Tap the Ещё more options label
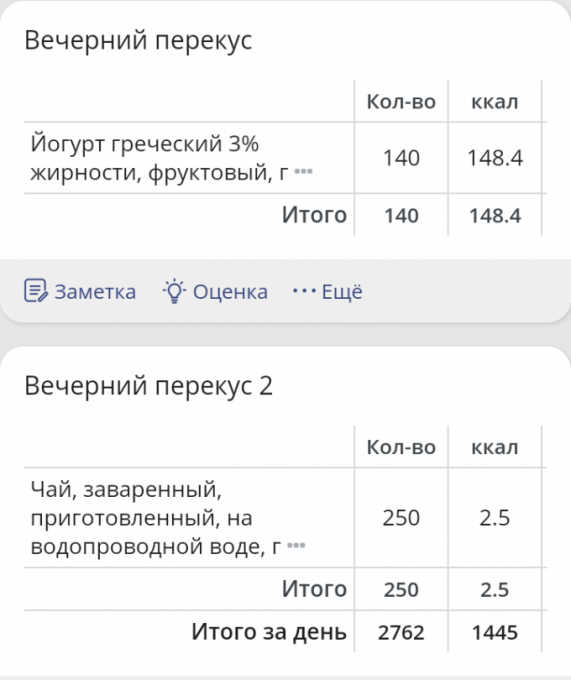571x680 pixels. click(x=342, y=291)
